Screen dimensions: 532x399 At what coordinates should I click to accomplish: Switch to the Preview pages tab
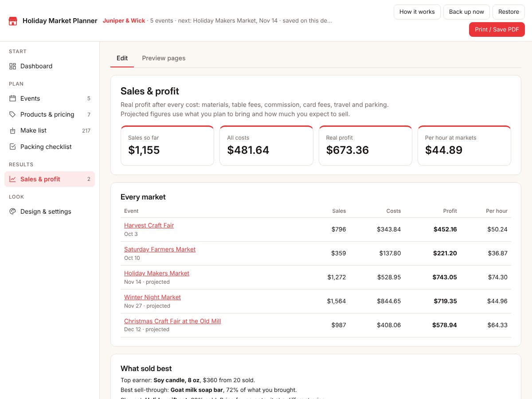click(x=164, y=58)
